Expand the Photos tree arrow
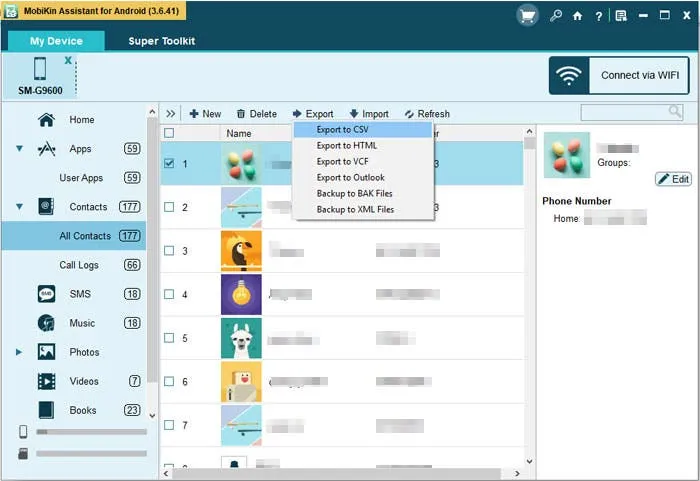This screenshot has width=700, height=481. pos(19,352)
